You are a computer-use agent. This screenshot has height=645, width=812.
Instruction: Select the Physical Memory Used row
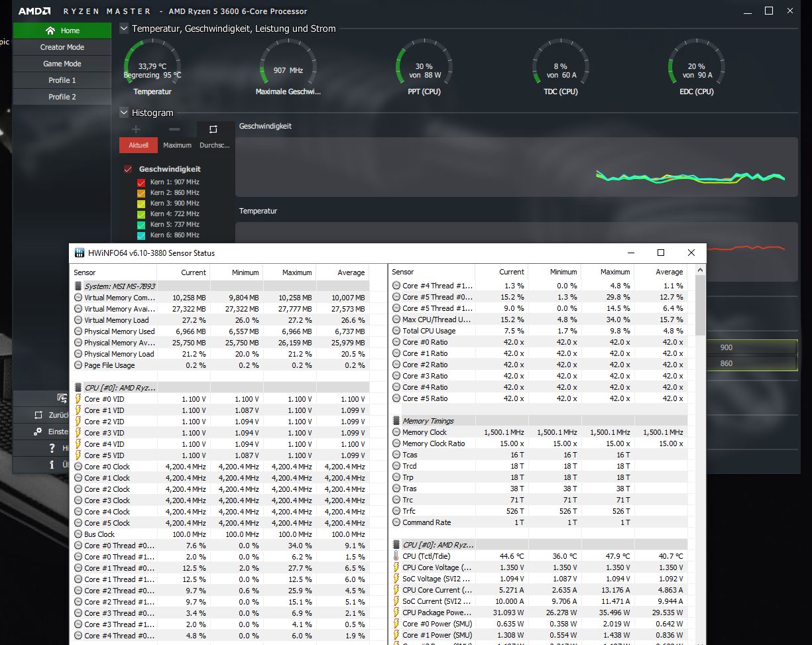click(x=220, y=331)
